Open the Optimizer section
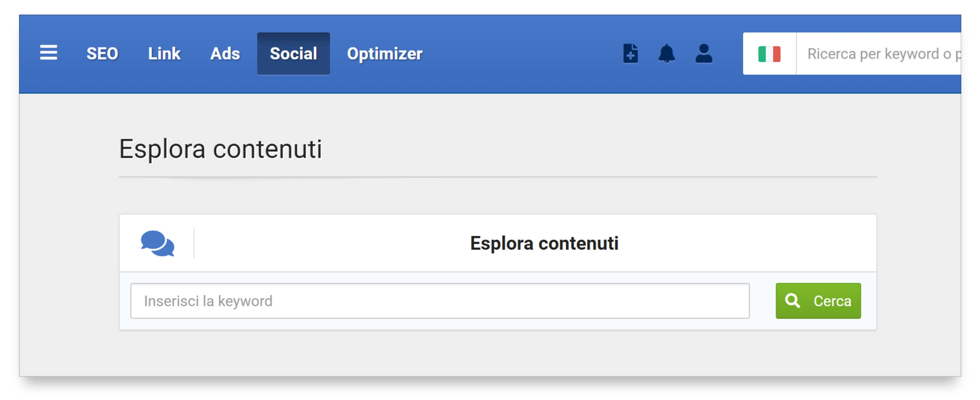980x400 pixels. pyautogui.click(x=385, y=54)
